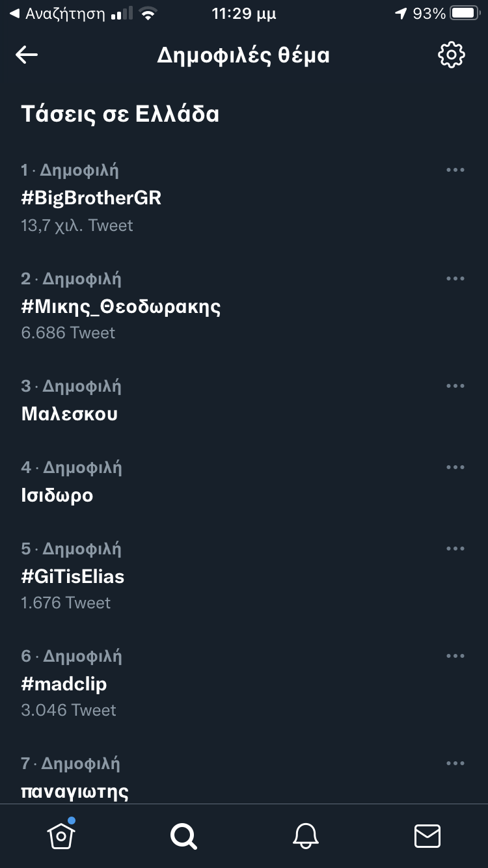Image resolution: width=488 pixels, height=868 pixels.
Task: Tap the back arrow icon
Action: (27, 55)
